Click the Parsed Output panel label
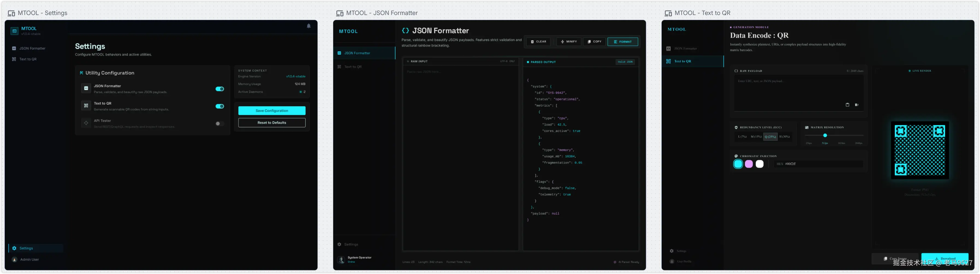980x274 pixels. pyautogui.click(x=543, y=62)
